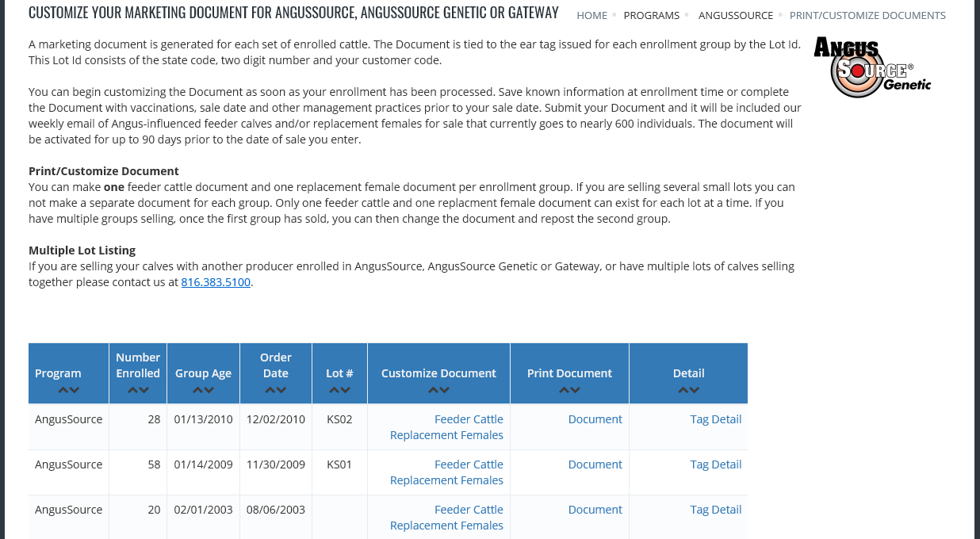Click the Multiple Lot Listing heading
This screenshot has width=980, height=539.
pos(82,250)
